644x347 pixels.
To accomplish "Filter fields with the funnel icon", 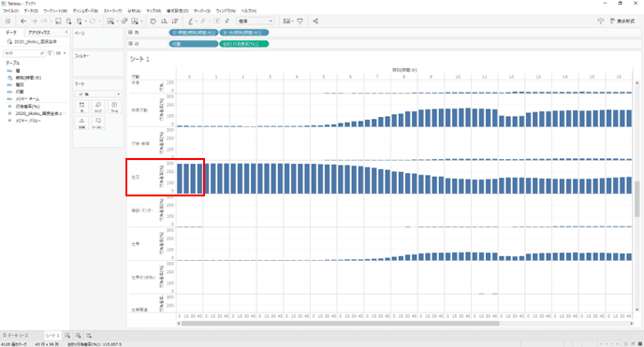I will click(x=51, y=53).
